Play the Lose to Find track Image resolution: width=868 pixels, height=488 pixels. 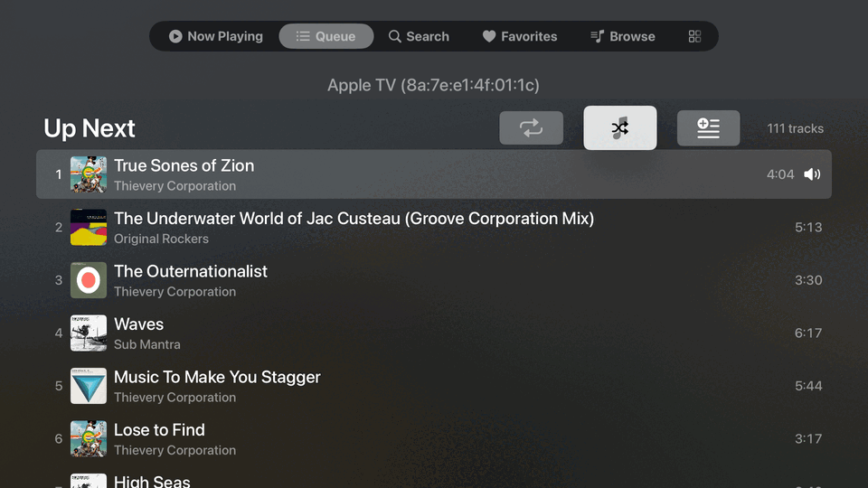coord(434,439)
